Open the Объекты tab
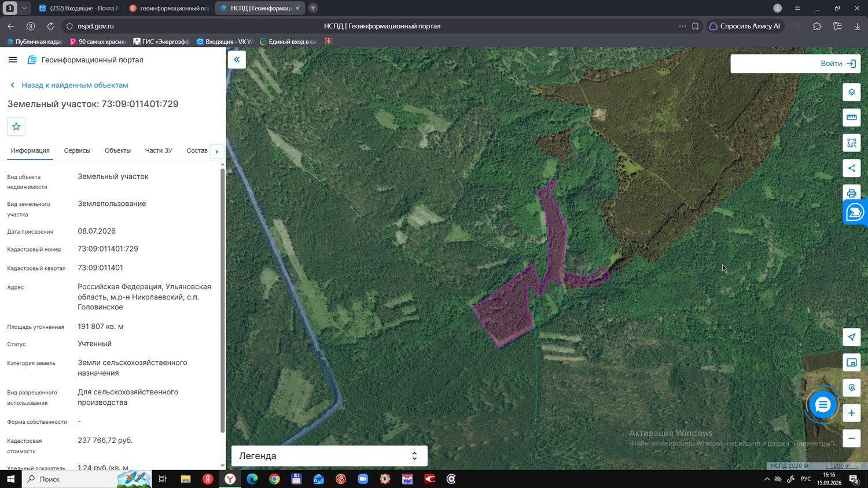868x488 pixels. 117,150
